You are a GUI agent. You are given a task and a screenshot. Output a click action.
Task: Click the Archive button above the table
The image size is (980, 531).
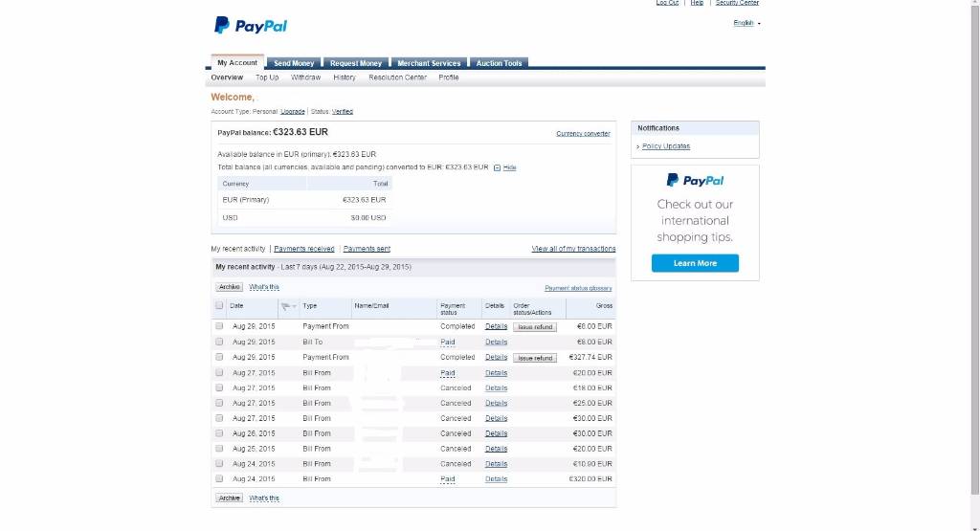pos(230,287)
